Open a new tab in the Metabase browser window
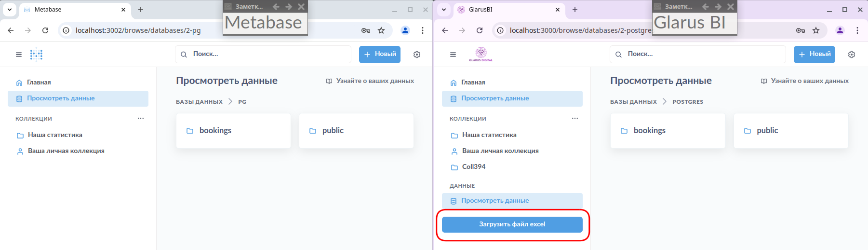Screen dimensions: 868x250 141,10
